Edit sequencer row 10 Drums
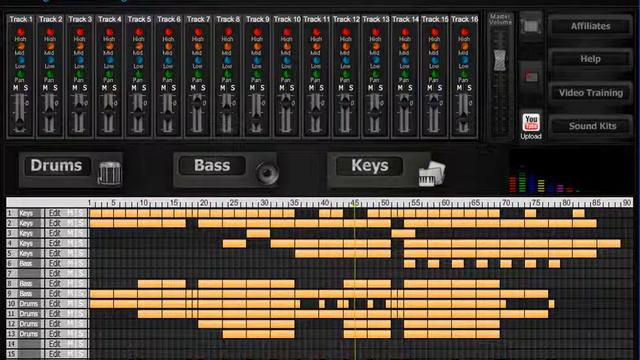Image resolution: width=640 pixels, height=360 pixels. pos(55,304)
